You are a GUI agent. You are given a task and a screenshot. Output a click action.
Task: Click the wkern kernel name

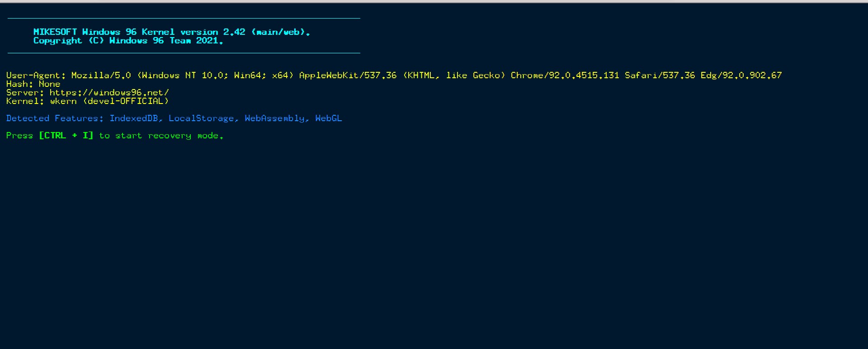[63, 101]
